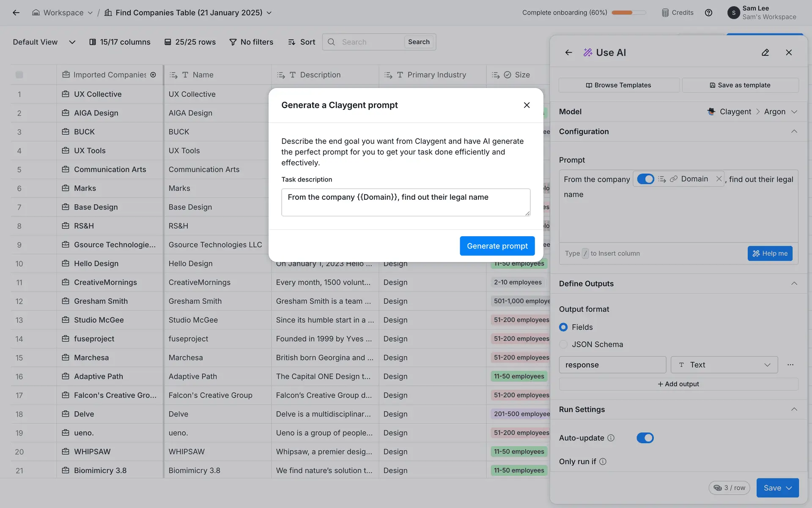Viewport: 812px width, 508px height.
Task: Open the three-dot menu beside response output
Action: click(790, 365)
